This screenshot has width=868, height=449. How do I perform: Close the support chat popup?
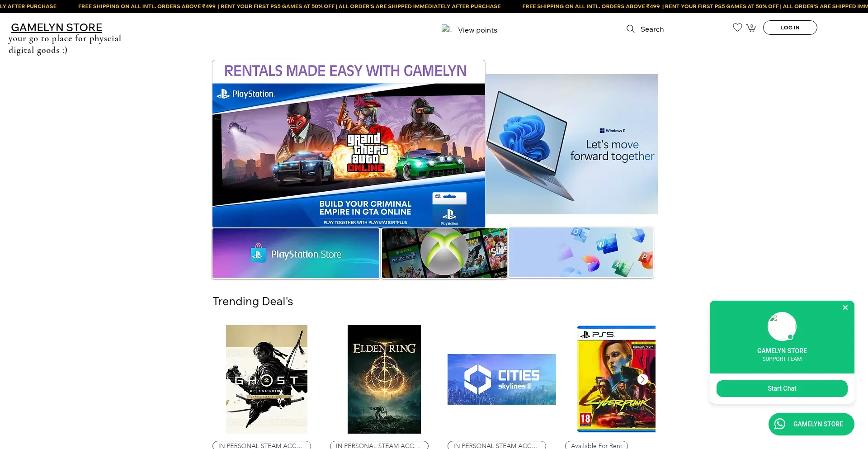click(845, 307)
